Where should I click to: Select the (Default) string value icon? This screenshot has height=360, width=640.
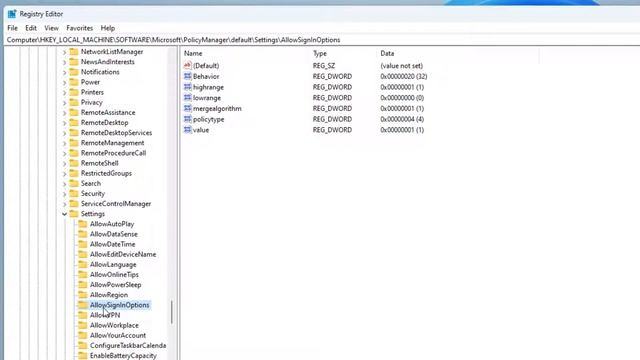(x=187, y=65)
